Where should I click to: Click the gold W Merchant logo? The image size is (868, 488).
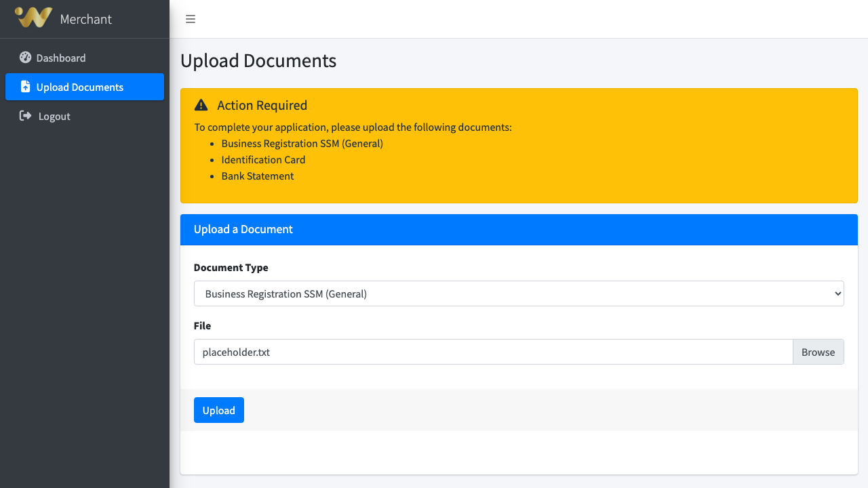(x=34, y=18)
